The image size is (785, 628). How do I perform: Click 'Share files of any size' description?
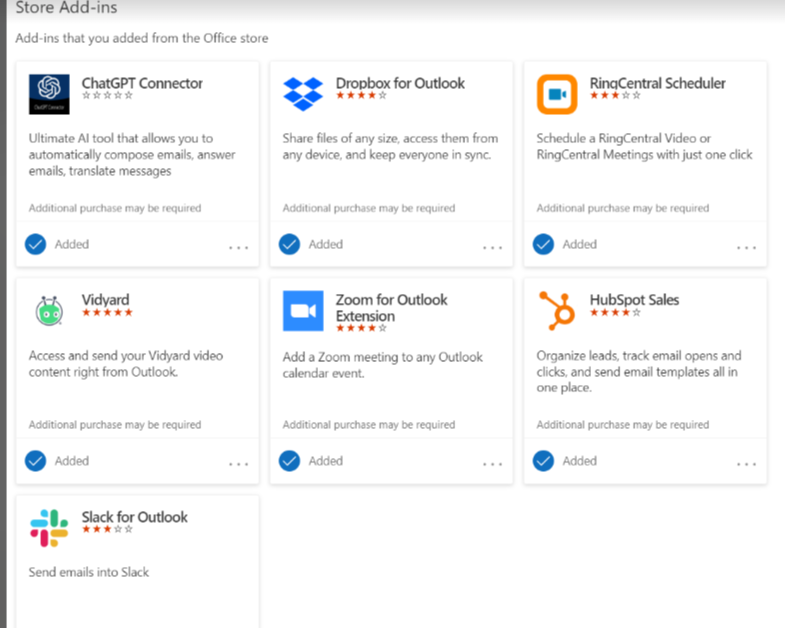pos(390,146)
